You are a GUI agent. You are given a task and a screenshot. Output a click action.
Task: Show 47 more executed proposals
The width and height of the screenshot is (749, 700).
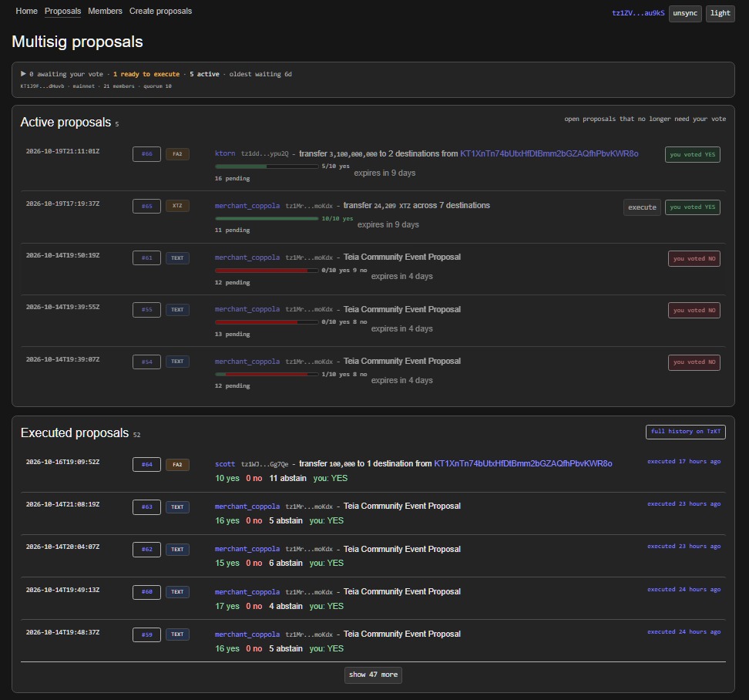coord(373,675)
